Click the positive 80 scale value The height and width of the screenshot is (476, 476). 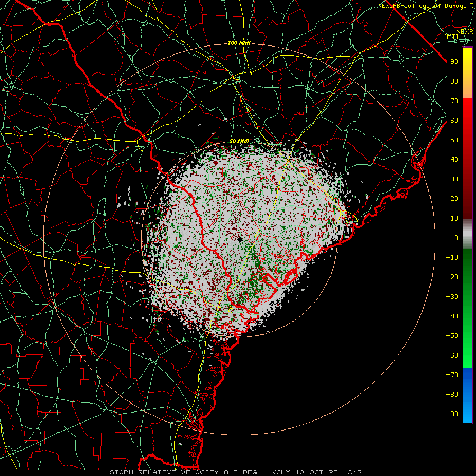click(x=454, y=81)
